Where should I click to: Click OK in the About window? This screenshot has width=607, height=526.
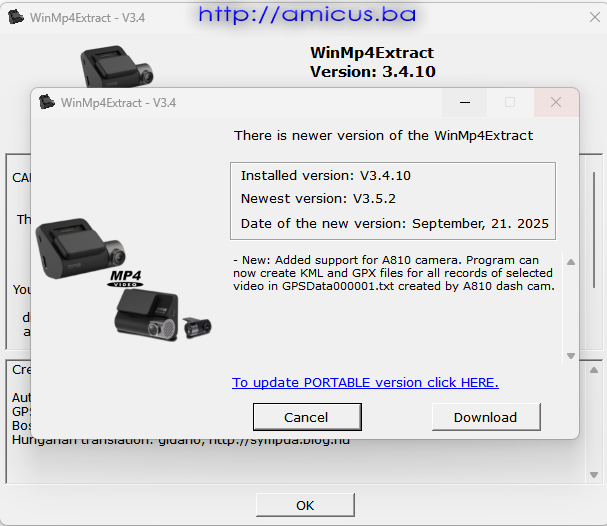coord(305,505)
